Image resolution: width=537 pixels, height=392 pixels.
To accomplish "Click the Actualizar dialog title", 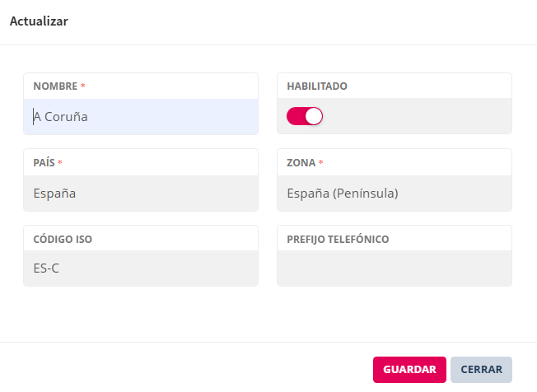I will coord(39,22).
